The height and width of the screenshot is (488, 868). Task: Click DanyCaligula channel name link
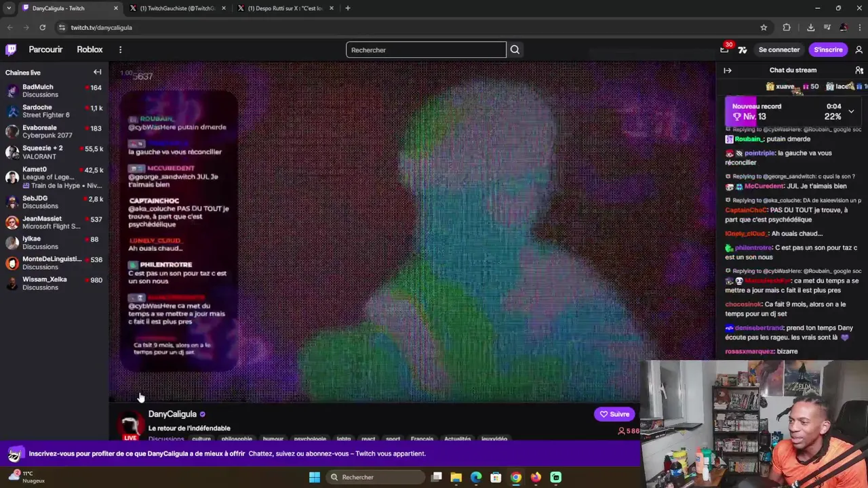click(x=172, y=414)
